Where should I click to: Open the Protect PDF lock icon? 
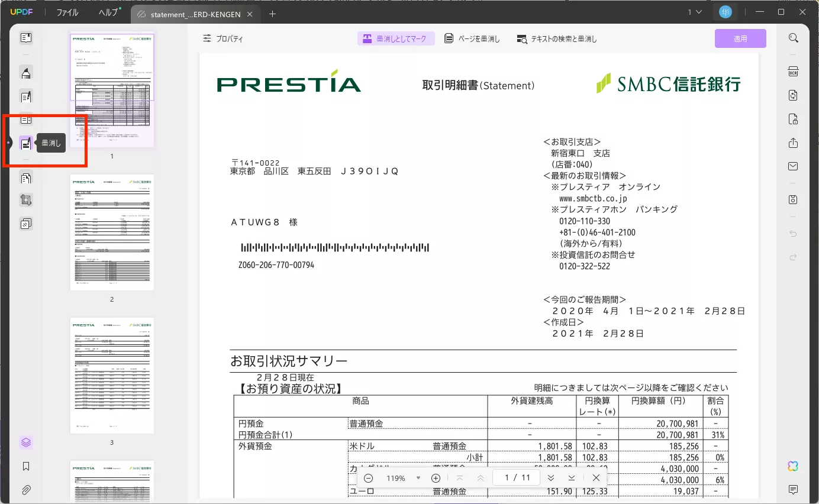tap(793, 119)
